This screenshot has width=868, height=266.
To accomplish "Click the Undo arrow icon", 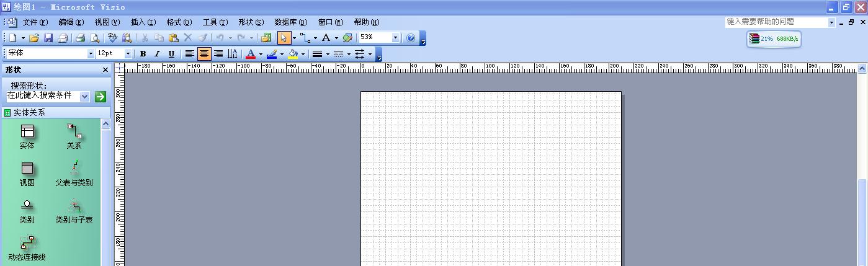I will coord(220,38).
